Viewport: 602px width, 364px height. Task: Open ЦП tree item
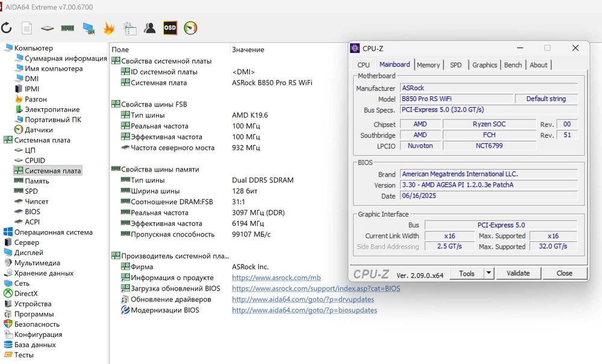(30, 150)
